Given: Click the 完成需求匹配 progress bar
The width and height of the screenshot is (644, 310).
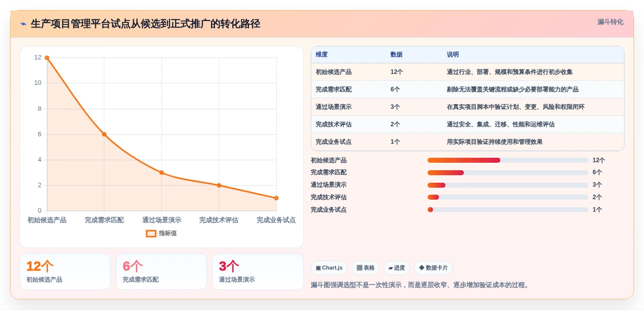Looking at the screenshot, I should 508,173.
